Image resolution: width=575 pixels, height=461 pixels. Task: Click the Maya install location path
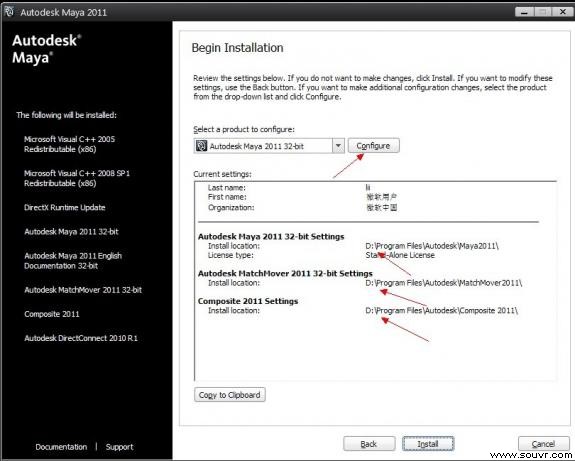pyautogui.click(x=432, y=246)
